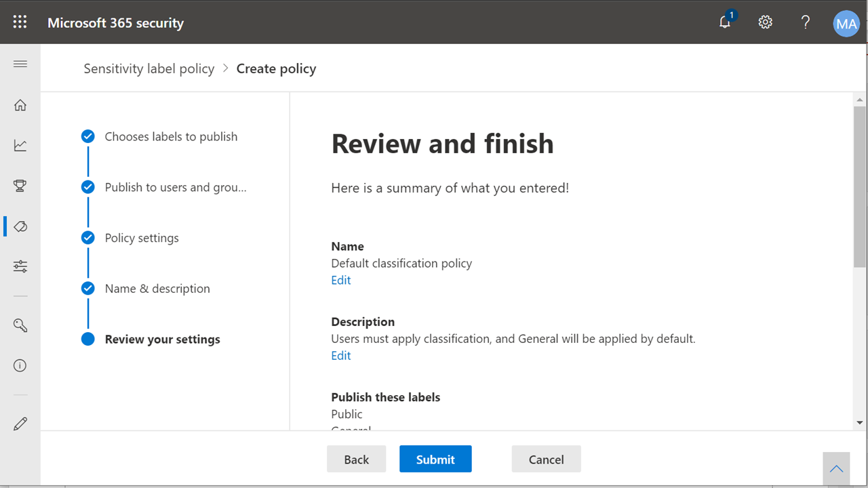868x488 pixels.
Task: Open the app launcher waffle icon
Action: click(x=20, y=22)
